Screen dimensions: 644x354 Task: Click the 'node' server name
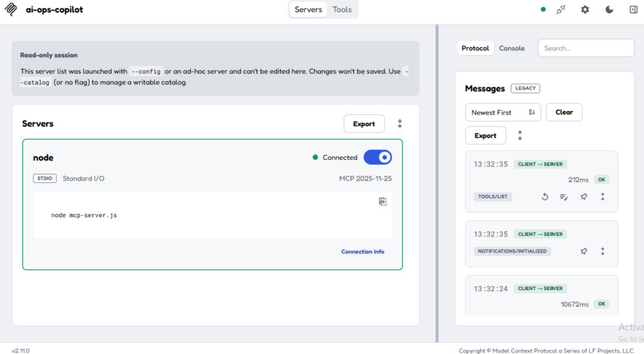coord(43,157)
